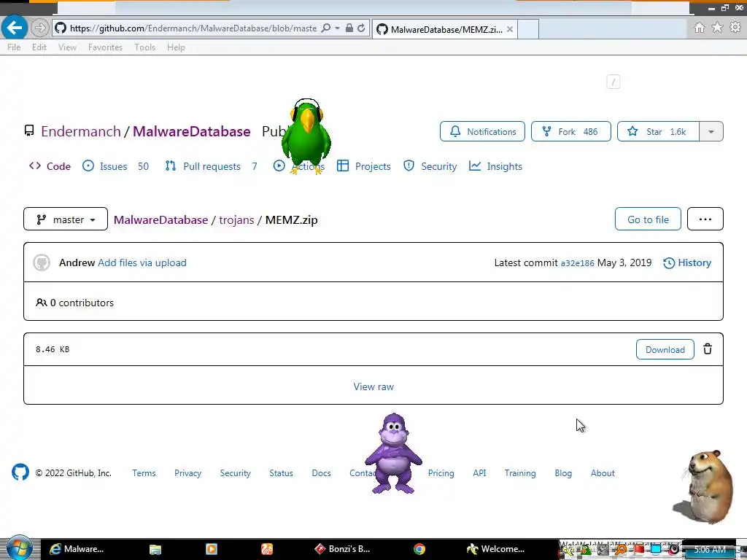Open the Endermanch user profile link
Image resolution: width=747 pixels, height=560 pixels.
(x=81, y=131)
